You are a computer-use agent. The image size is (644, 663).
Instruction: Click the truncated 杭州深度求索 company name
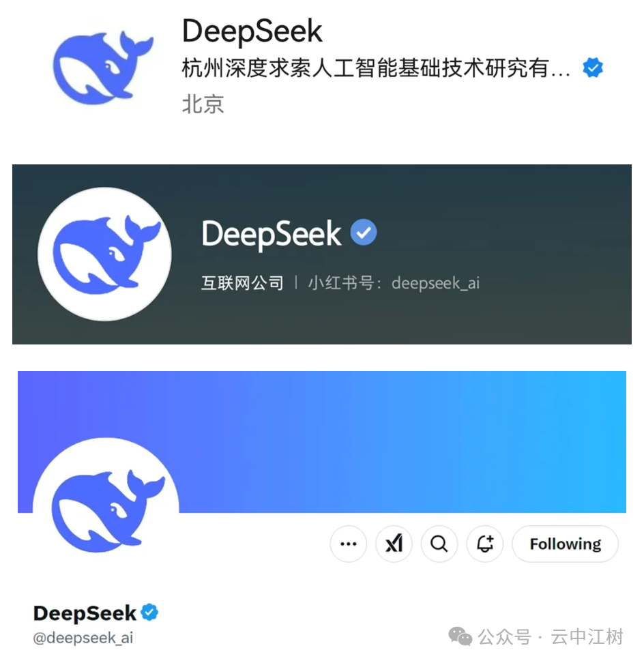point(376,68)
